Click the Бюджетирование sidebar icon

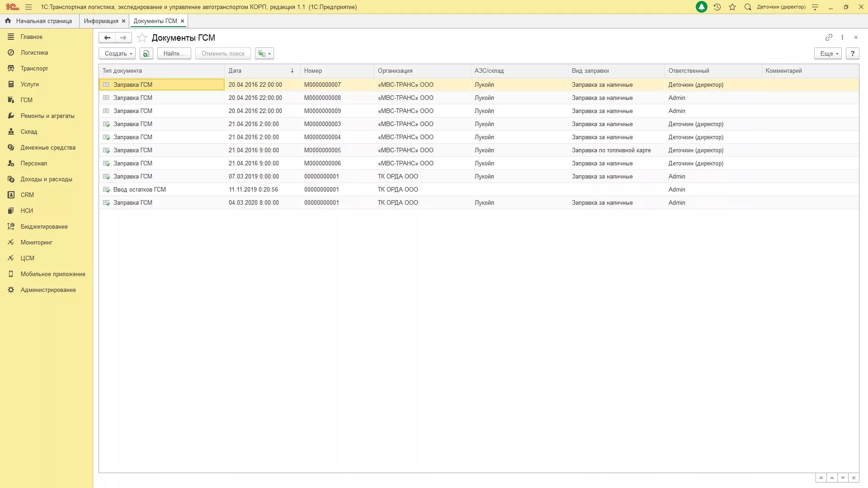(x=11, y=226)
